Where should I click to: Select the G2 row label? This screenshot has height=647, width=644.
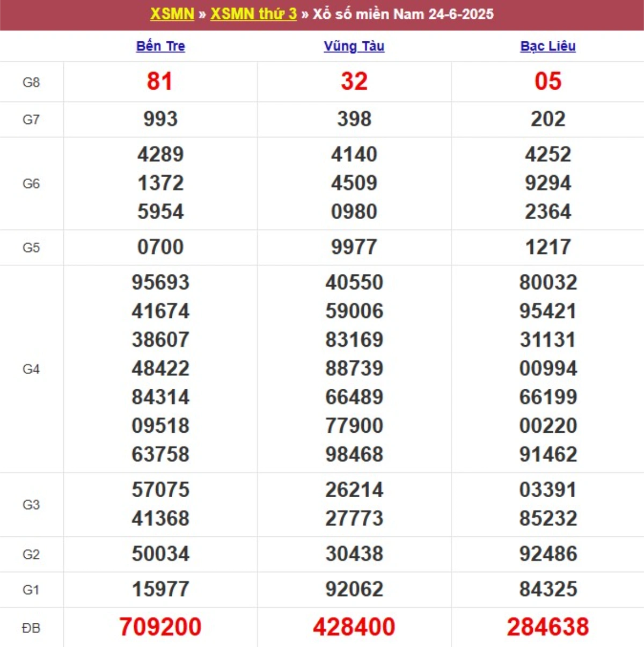click(31, 554)
